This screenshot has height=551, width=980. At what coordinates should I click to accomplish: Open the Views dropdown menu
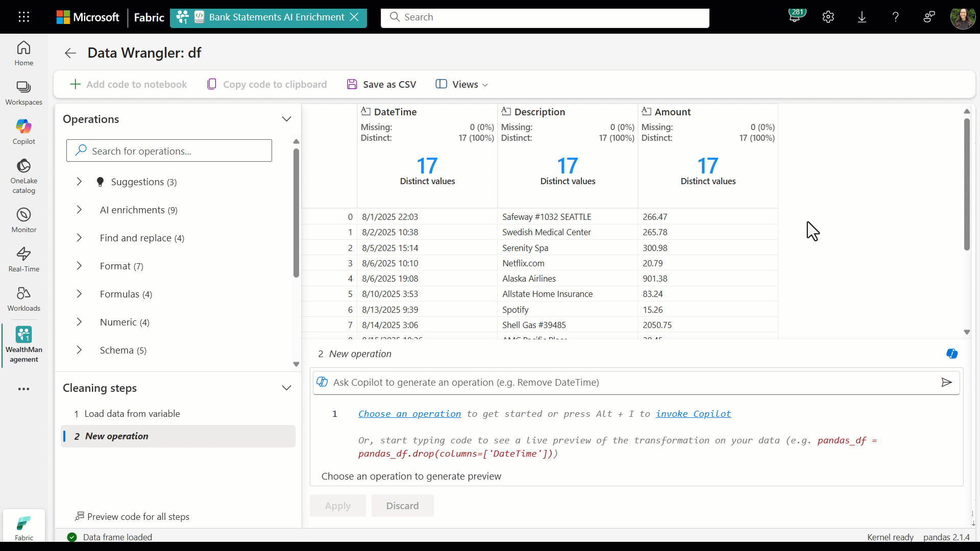(462, 84)
